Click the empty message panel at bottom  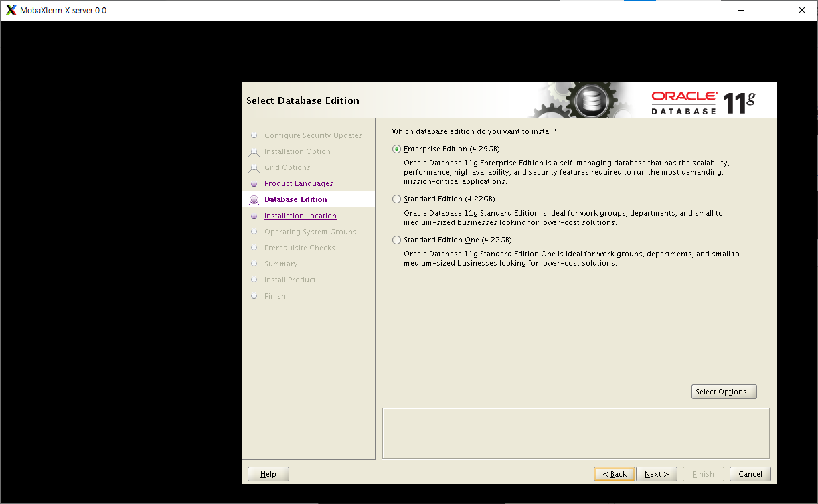[x=576, y=433]
